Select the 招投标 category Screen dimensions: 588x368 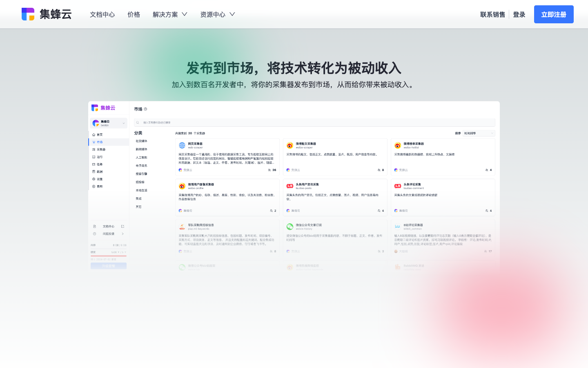click(140, 182)
